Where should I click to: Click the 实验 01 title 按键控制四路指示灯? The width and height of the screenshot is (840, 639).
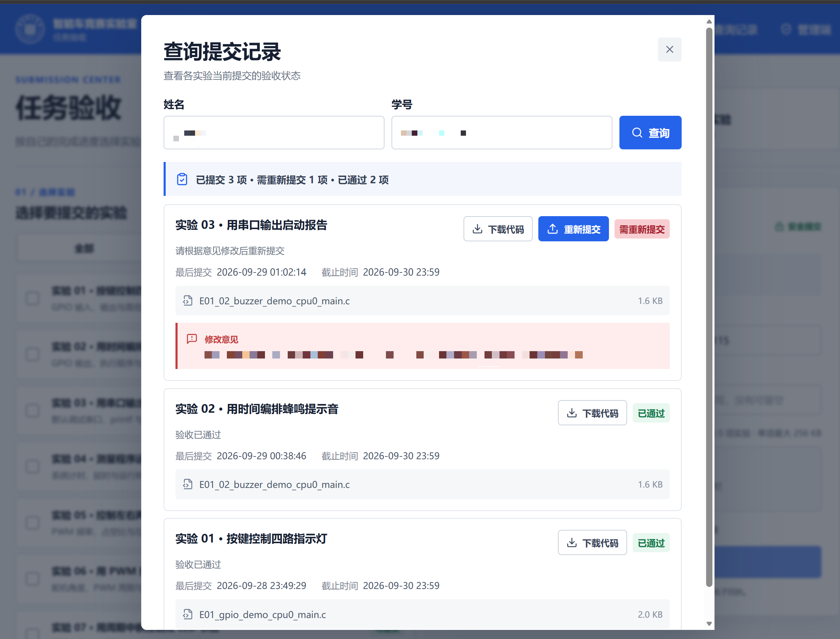(277, 539)
